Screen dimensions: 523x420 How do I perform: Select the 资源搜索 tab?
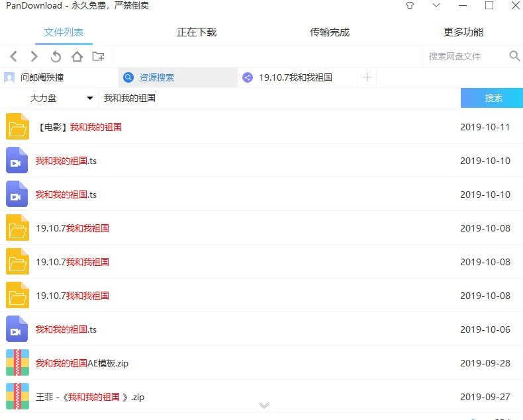[178, 77]
